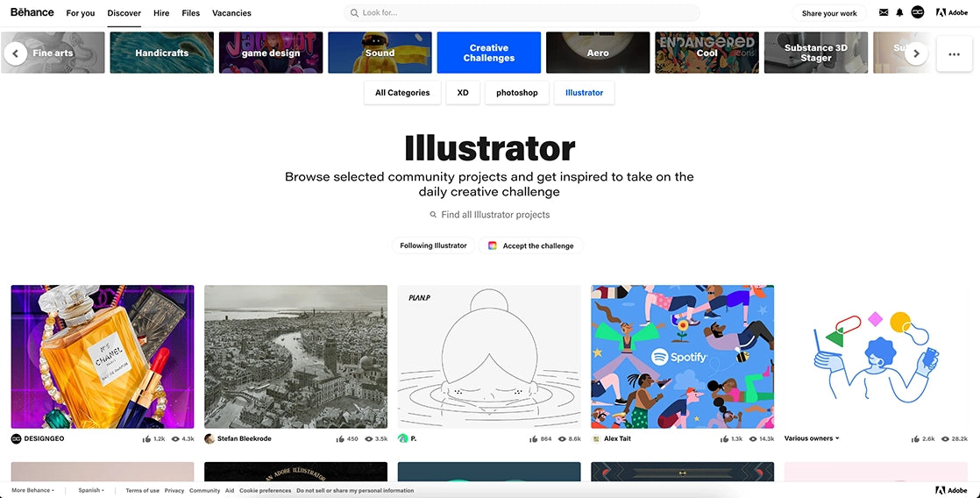Open the Behance home logo
Viewport: 980px width, 498px height.
[32, 12]
